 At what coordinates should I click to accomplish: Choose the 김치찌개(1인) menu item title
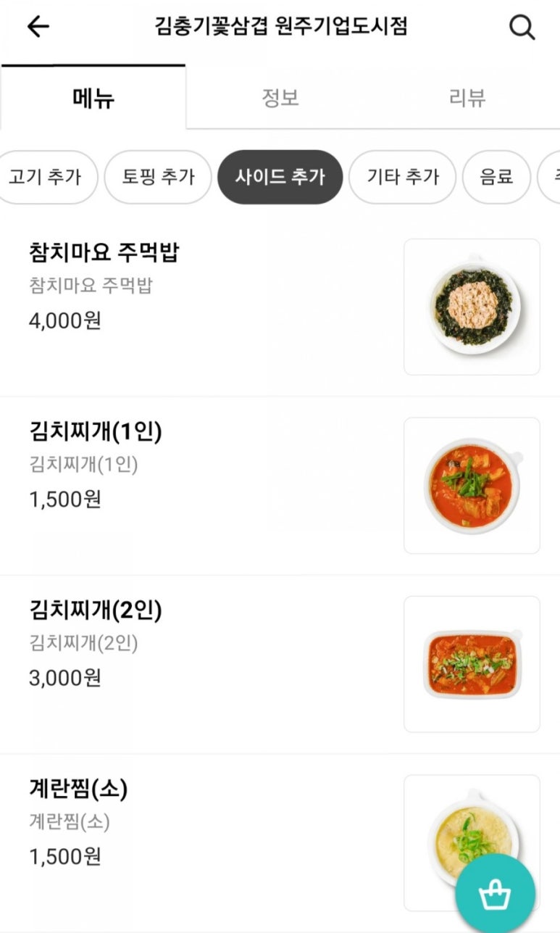[x=95, y=432]
